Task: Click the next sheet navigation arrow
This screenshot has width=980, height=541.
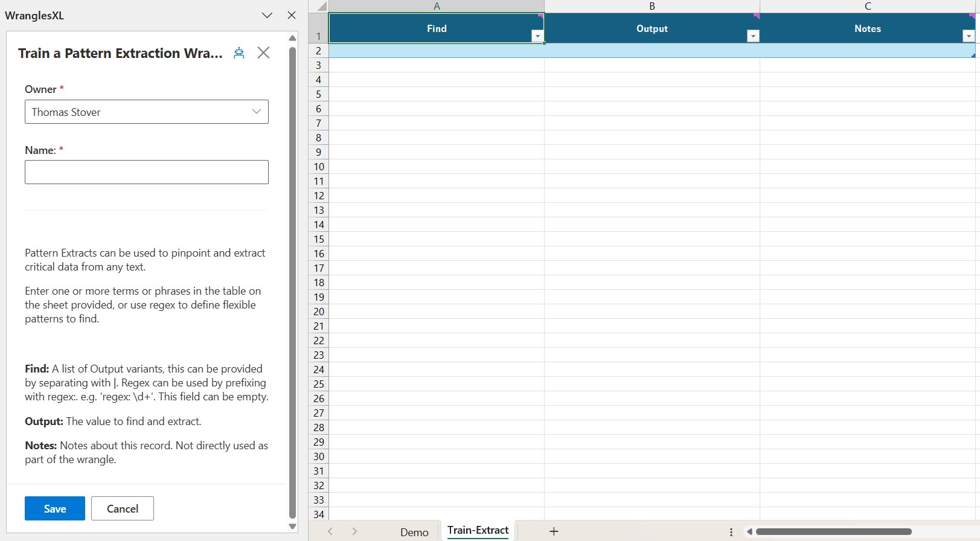Action: point(354,531)
